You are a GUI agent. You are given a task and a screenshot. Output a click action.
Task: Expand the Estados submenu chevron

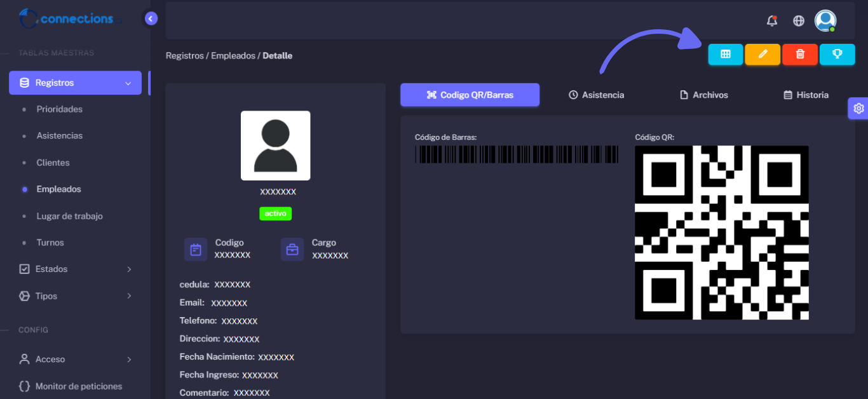[x=129, y=269]
